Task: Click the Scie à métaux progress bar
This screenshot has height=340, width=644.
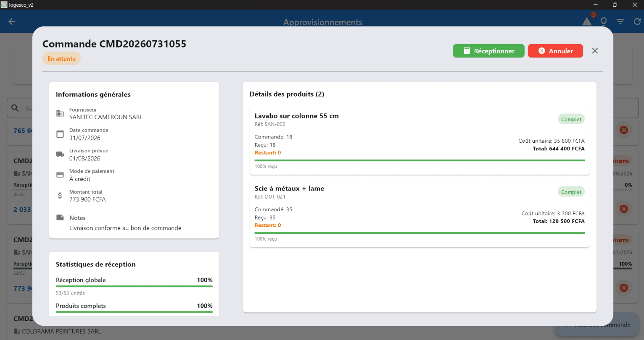Action: pos(420,233)
